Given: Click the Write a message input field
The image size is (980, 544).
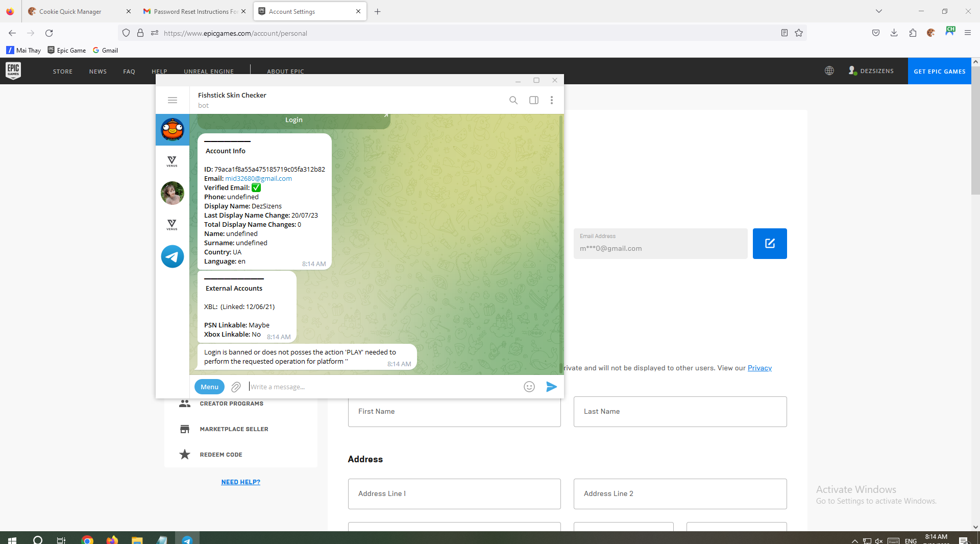Looking at the screenshot, I should tap(383, 387).
